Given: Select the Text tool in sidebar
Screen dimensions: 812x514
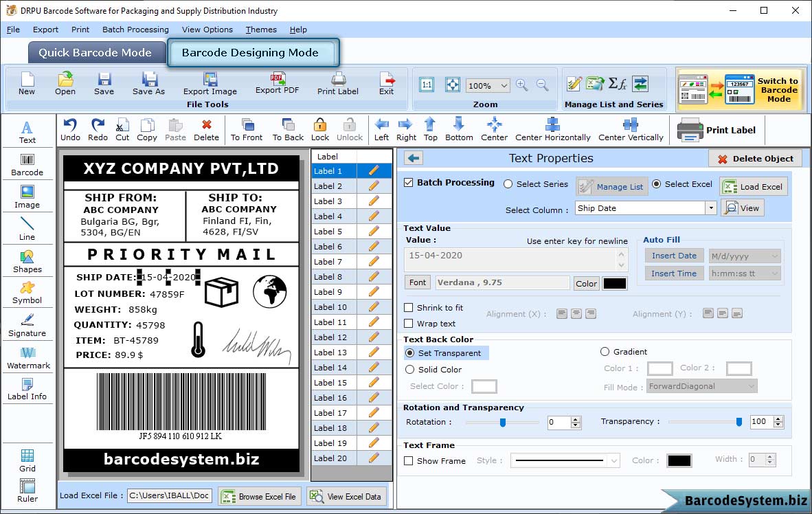Looking at the screenshot, I should [27, 132].
